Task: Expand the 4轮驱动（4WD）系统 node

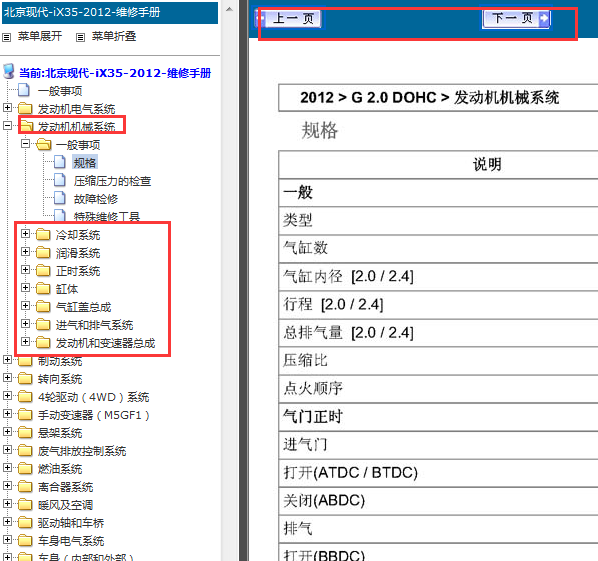Action: click(7, 395)
